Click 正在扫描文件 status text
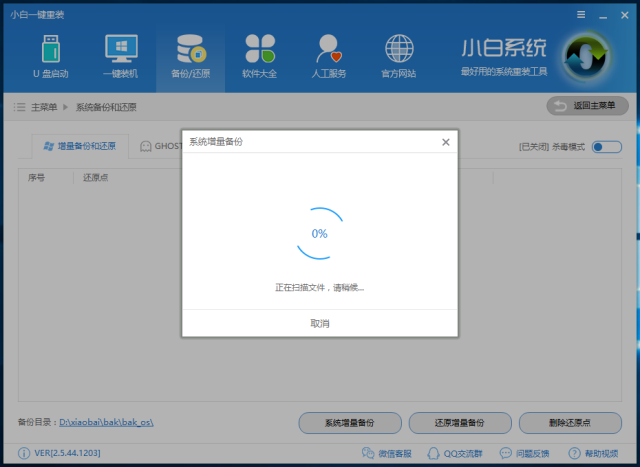 [320, 288]
